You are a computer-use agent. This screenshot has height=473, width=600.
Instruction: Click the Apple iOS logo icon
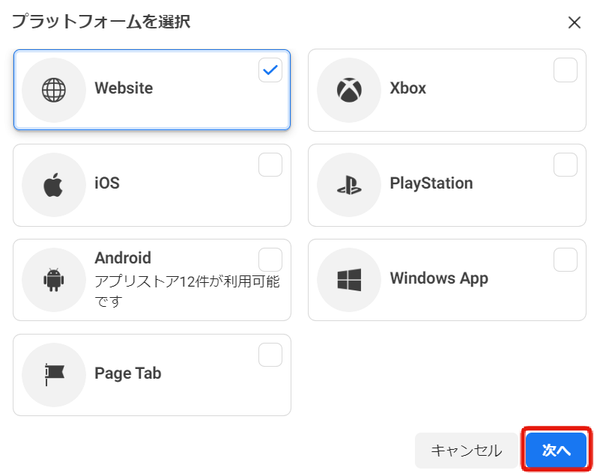tap(53, 185)
